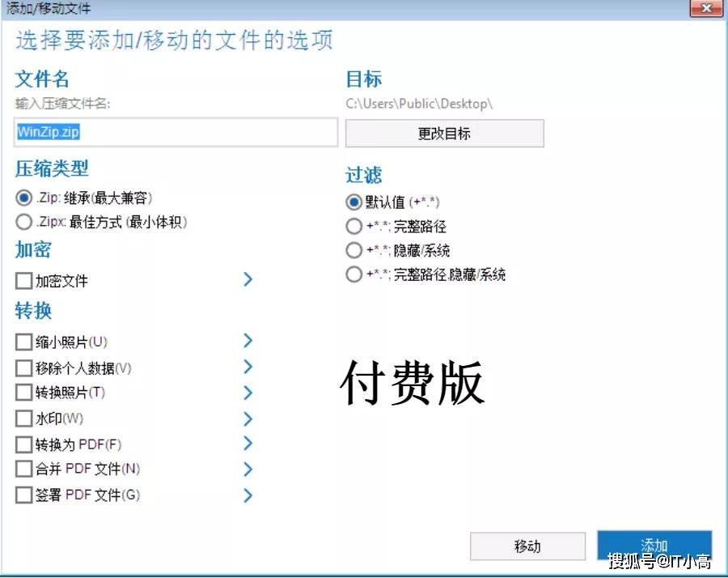Expand the 加密文件 options chevron

click(248, 281)
